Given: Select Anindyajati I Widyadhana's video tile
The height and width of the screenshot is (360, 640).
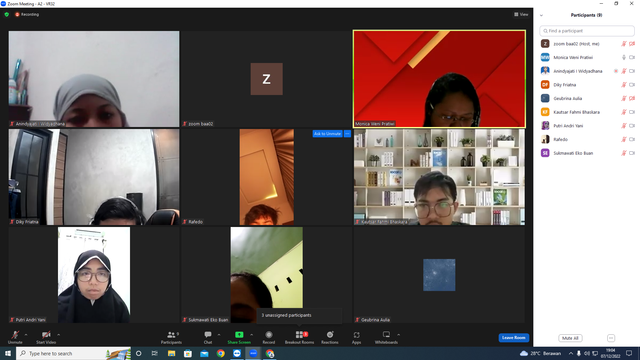Looking at the screenshot, I should (94, 79).
